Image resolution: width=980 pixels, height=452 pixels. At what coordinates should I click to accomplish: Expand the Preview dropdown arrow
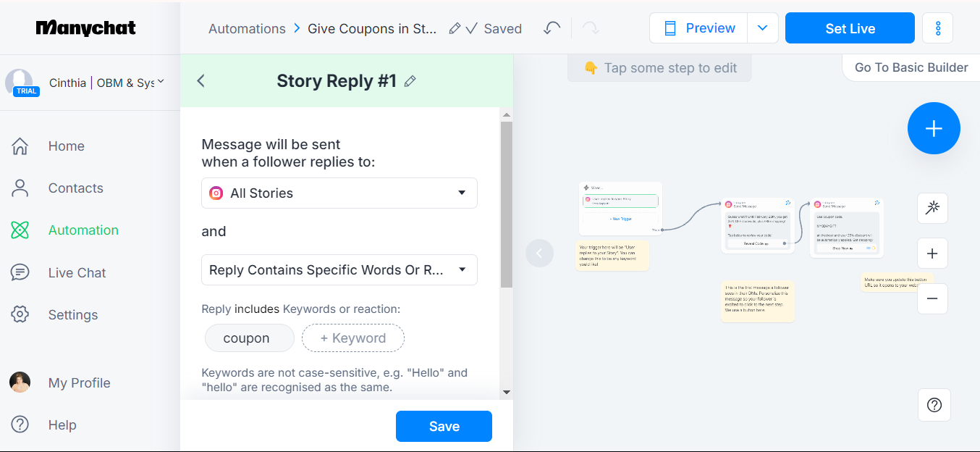click(762, 28)
